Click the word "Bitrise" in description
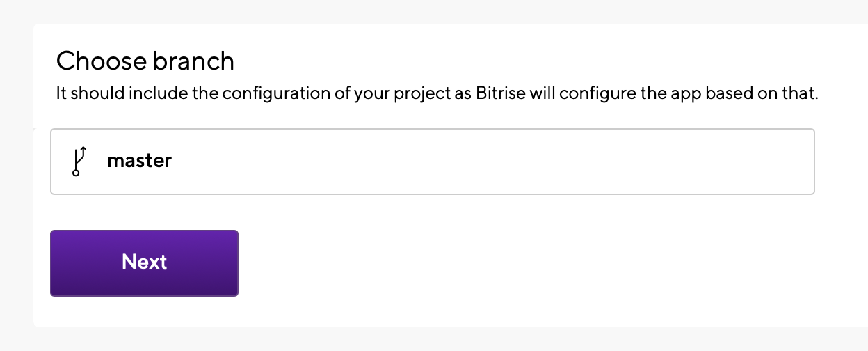 click(x=499, y=93)
